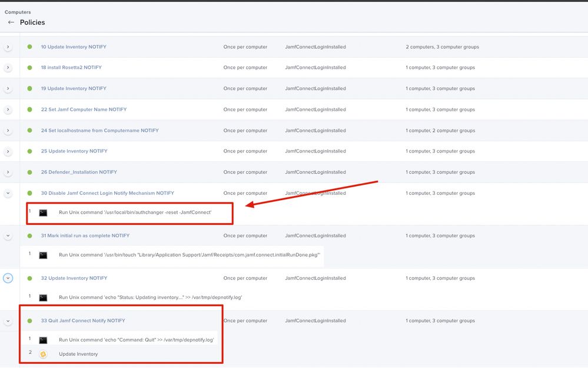Screen dimensions: 588x368
Task: Expand policy 25 Update Inventory NOTIFY
Action: 8,151
